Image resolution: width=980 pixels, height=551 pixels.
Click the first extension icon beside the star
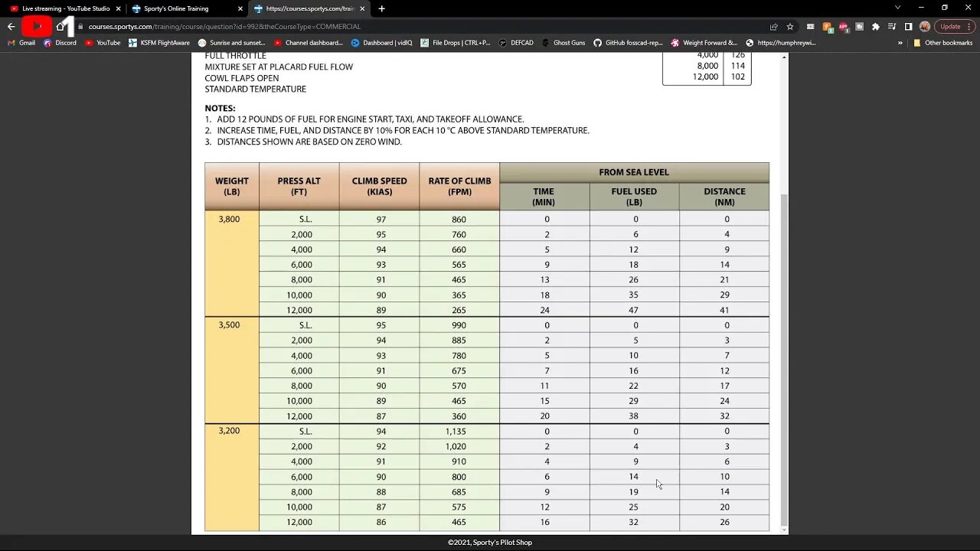coord(810,26)
